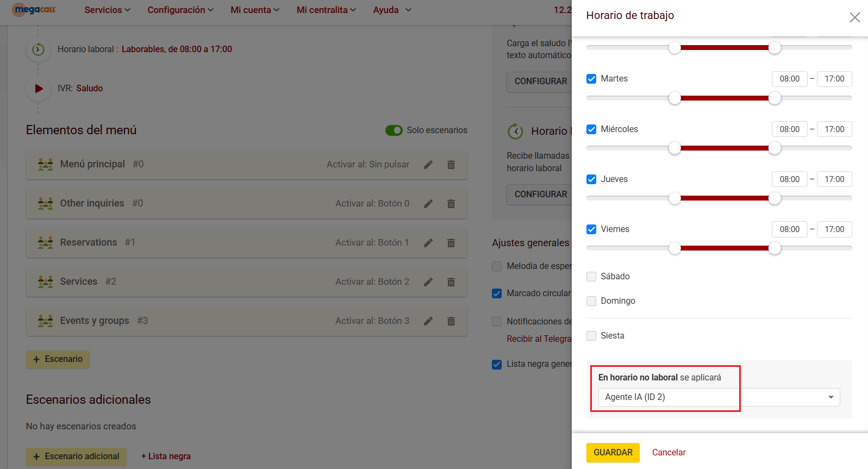The width and height of the screenshot is (868, 469).
Task: Delete the Services scenario with trash icon
Action: click(x=451, y=282)
